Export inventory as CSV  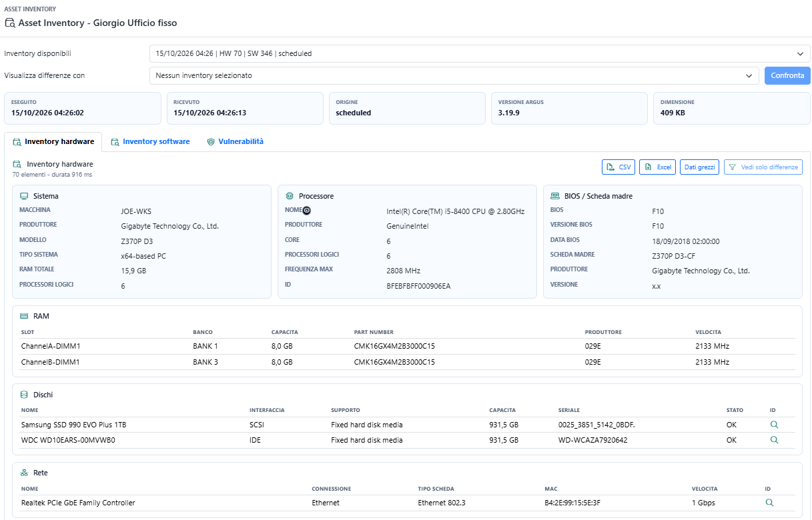pos(619,167)
